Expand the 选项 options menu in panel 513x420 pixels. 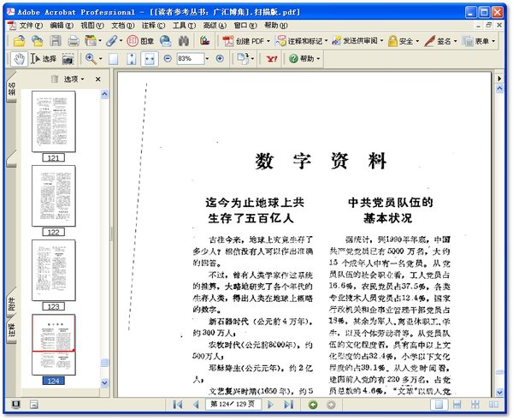[x=74, y=79]
